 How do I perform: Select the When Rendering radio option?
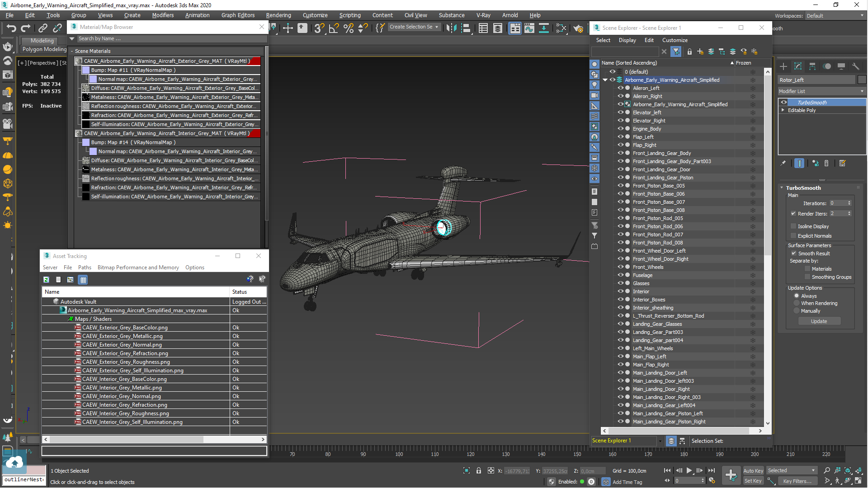point(797,303)
